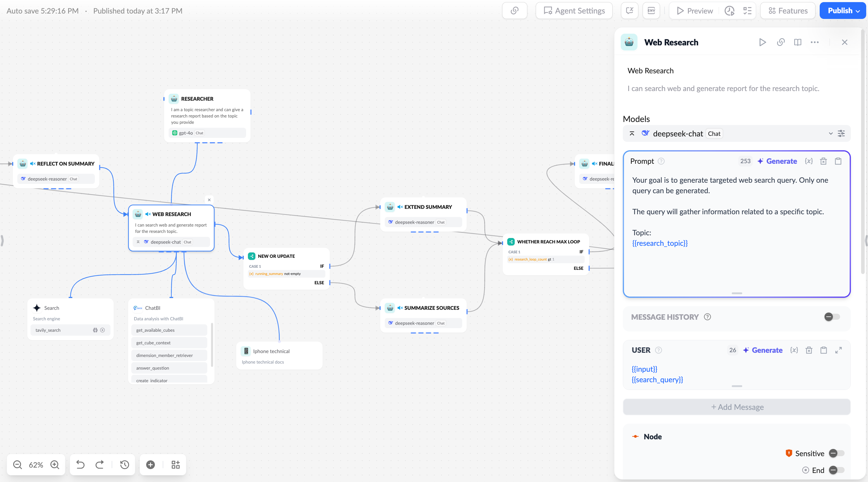Open the link icon beside Web Research title

coord(781,42)
